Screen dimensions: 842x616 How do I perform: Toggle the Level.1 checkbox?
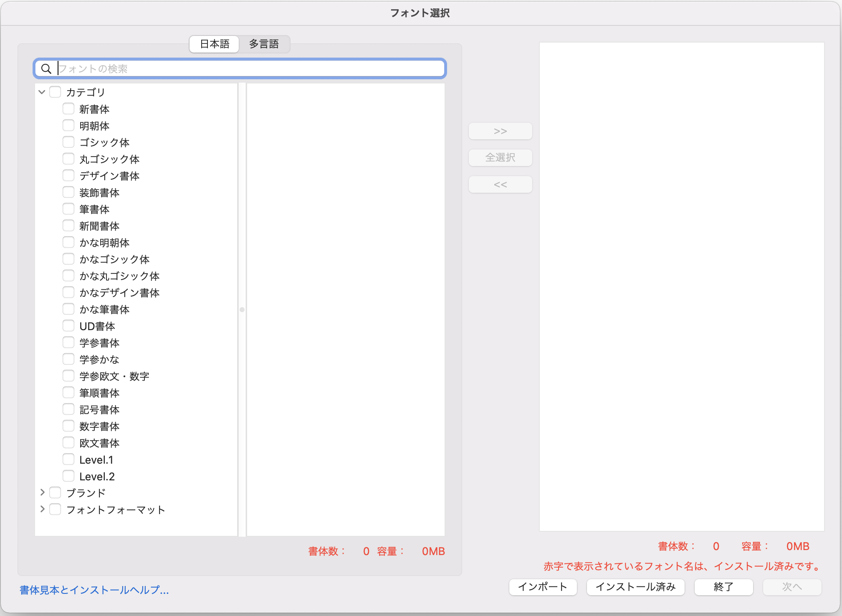click(x=68, y=459)
